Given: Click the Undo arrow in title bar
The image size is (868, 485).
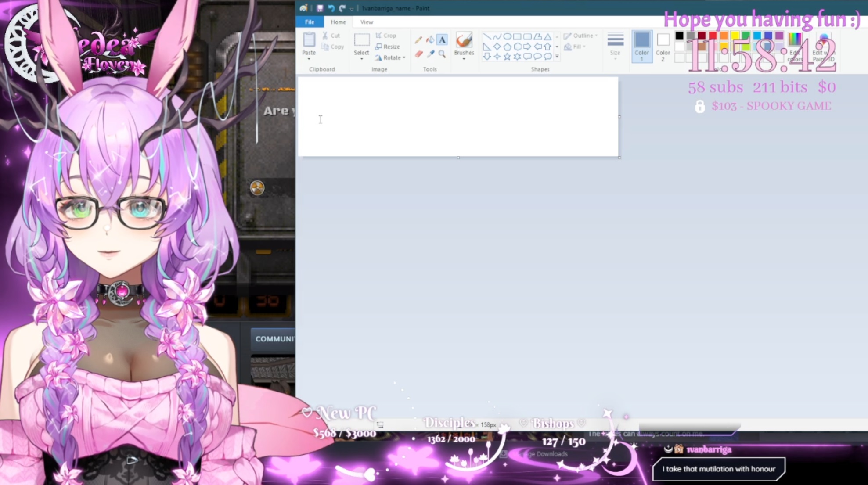Looking at the screenshot, I should [x=331, y=8].
